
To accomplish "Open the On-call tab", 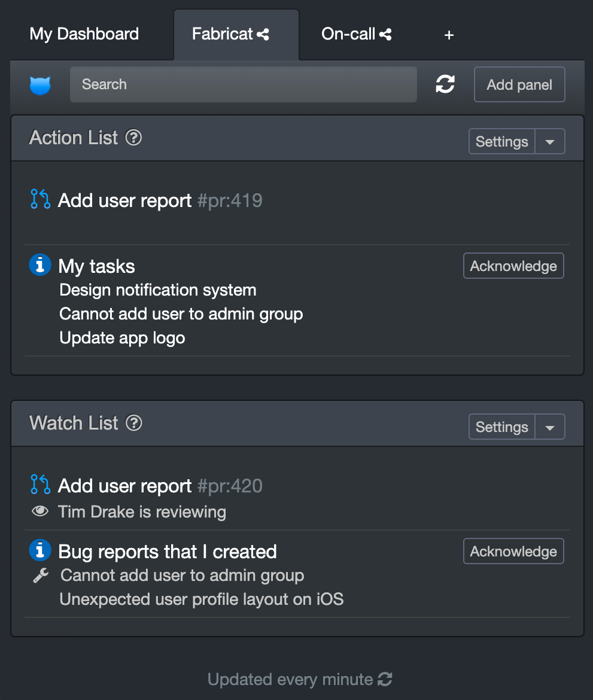I will click(x=356, y=34).
